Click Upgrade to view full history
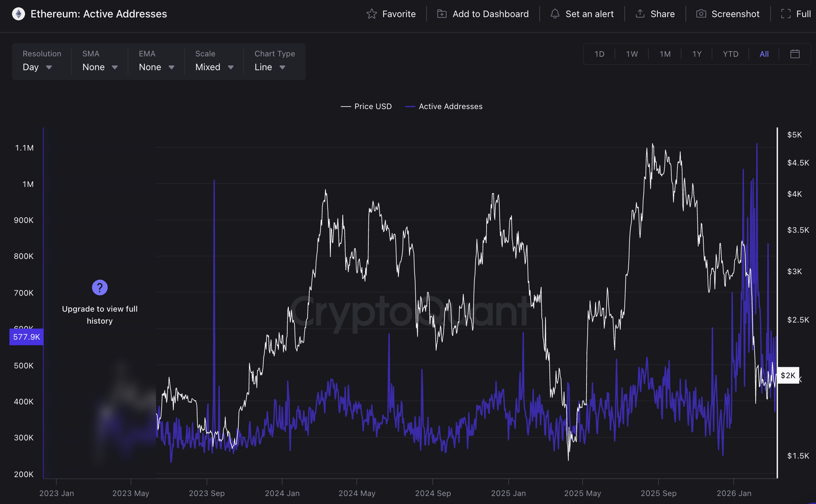Viewport: 816px width, 504px height. [100, 315]
